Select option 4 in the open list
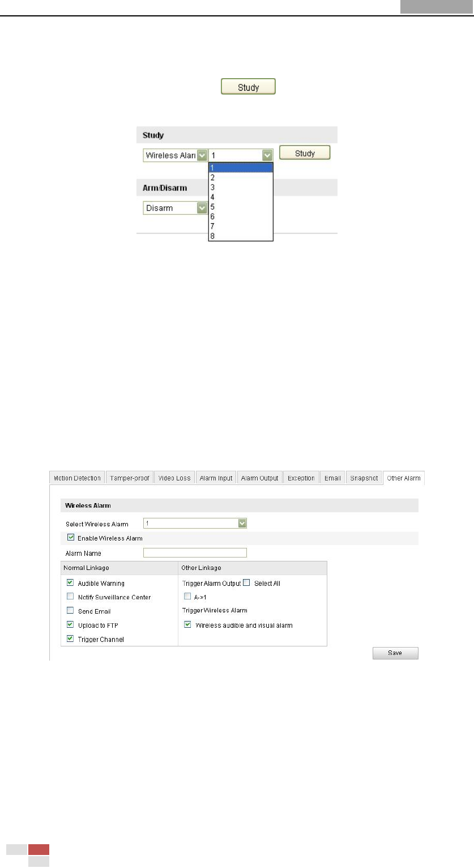Viewport: 474px width, 868px height. (241, 197)
